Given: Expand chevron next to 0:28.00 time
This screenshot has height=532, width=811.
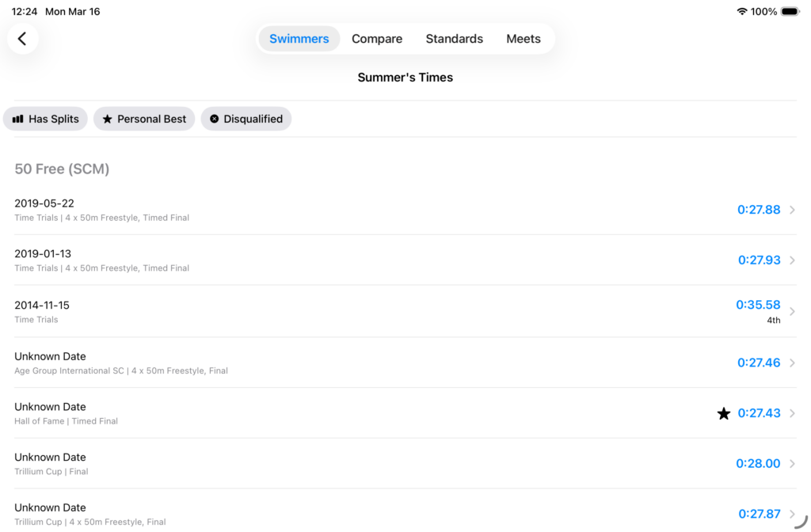Looking at the screenshot, I should pos(792,464).
